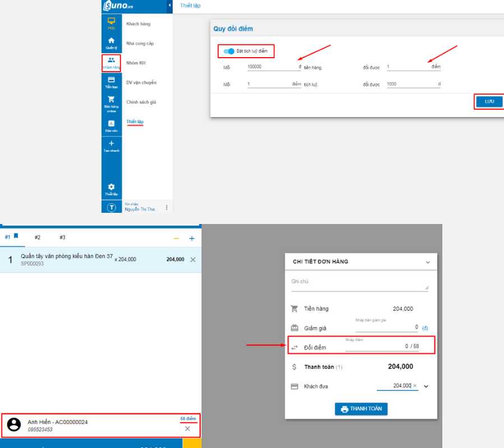Collapse the Chi tiết đơn hàng panel

(x=428, y=262)
